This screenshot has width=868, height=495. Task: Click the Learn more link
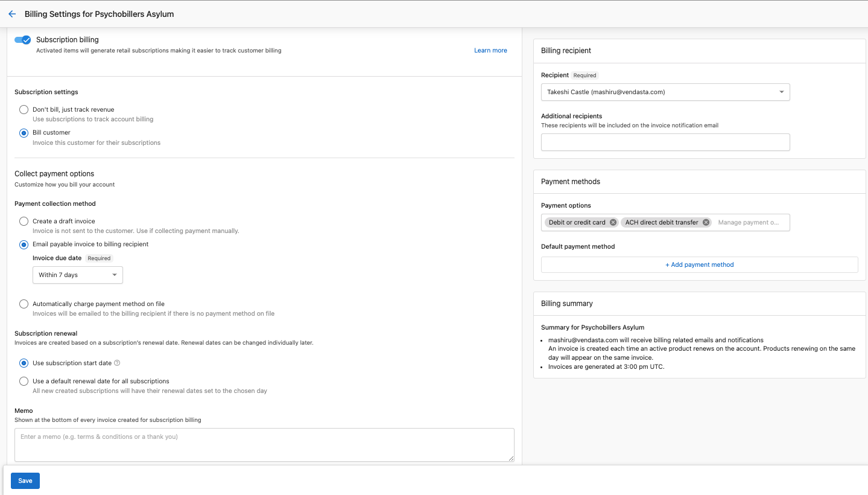[x=490, y=51]
